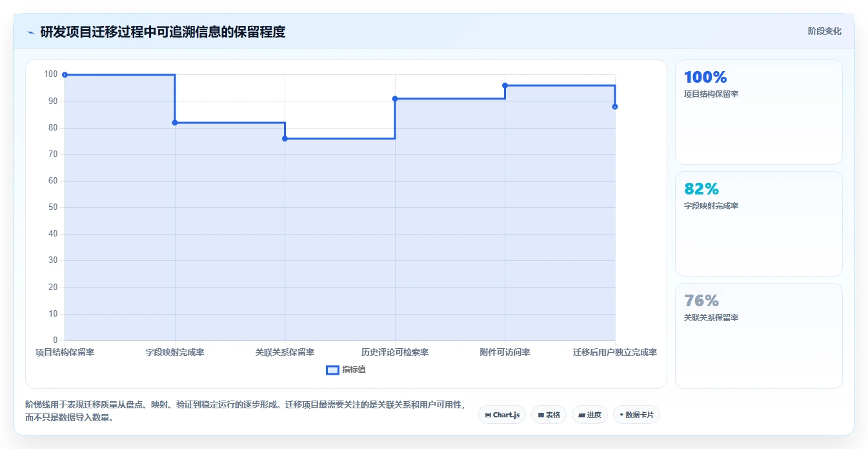Click the data point at 关联关系保留率 (76)
868x449 pixels.
pos(285,139)
